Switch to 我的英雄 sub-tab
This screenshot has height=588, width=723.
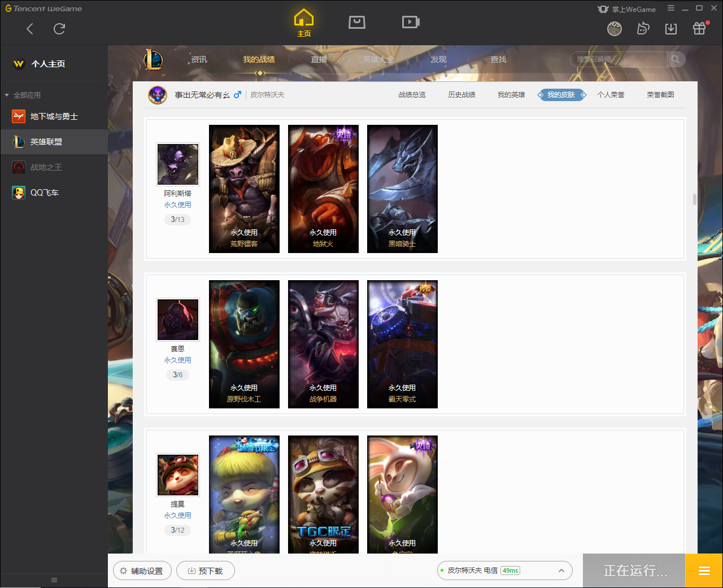click(x=511, y=95)
